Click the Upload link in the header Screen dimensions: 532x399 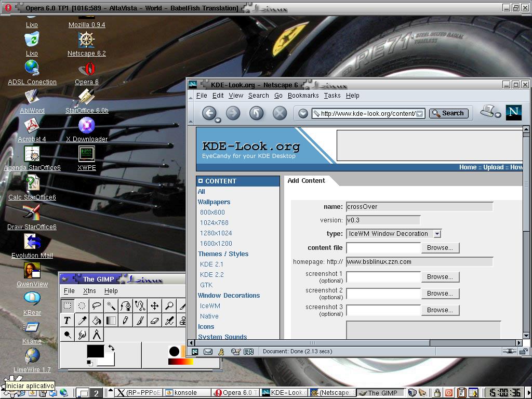[x=494, y=167]
